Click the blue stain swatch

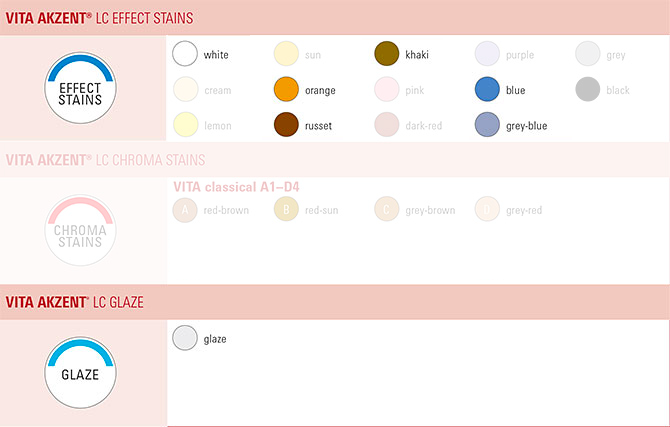(x=487, y=89)
